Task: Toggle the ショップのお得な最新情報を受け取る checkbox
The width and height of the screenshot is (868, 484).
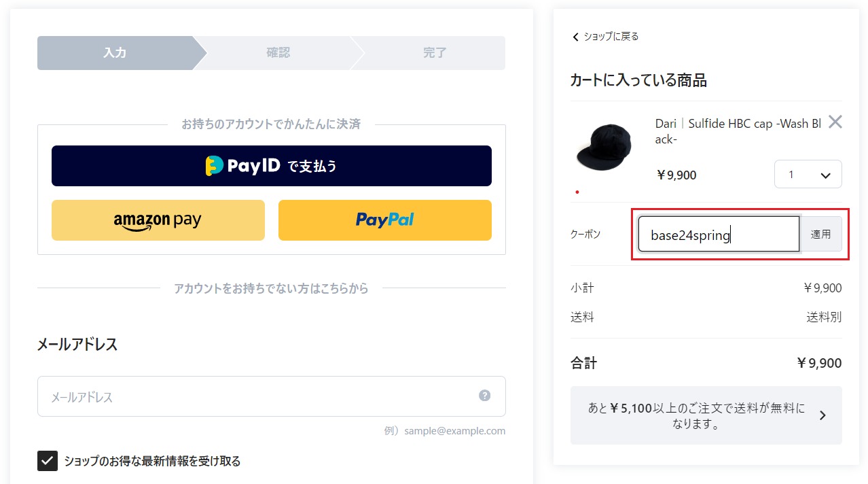Action: point(48,461)
